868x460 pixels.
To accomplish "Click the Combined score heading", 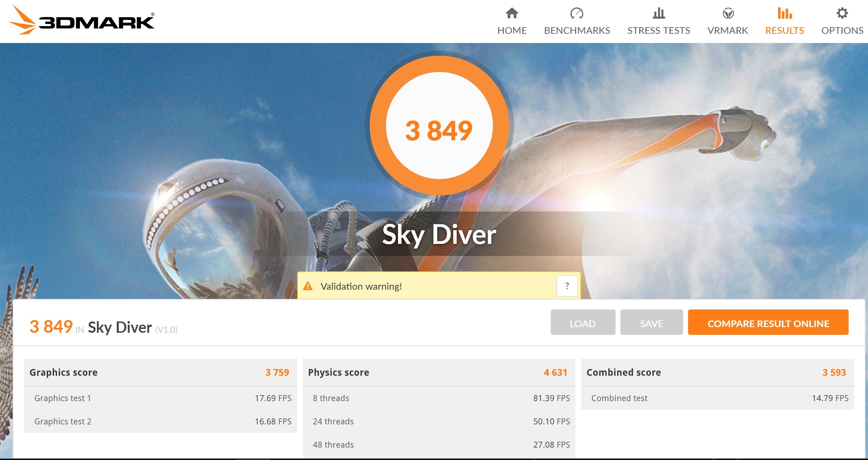I will 624,372.
